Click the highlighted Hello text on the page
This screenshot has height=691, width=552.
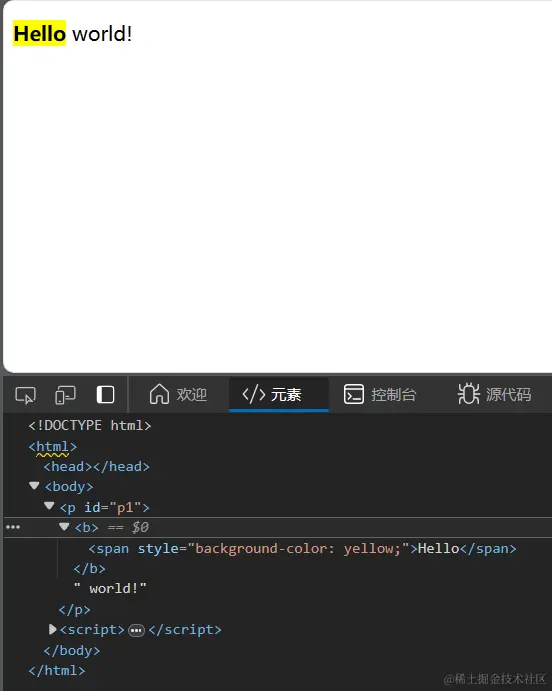pyautogui.click(x=40, y=33)
